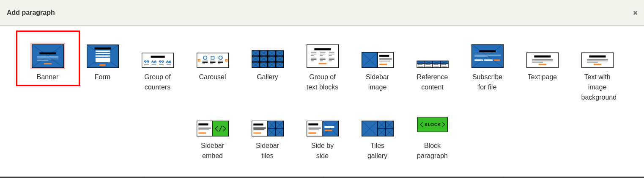Choose the Group of text blocks icon
The height and width of the screenshot is (178, 644).
pyautogui.click(x=323, y=56)
